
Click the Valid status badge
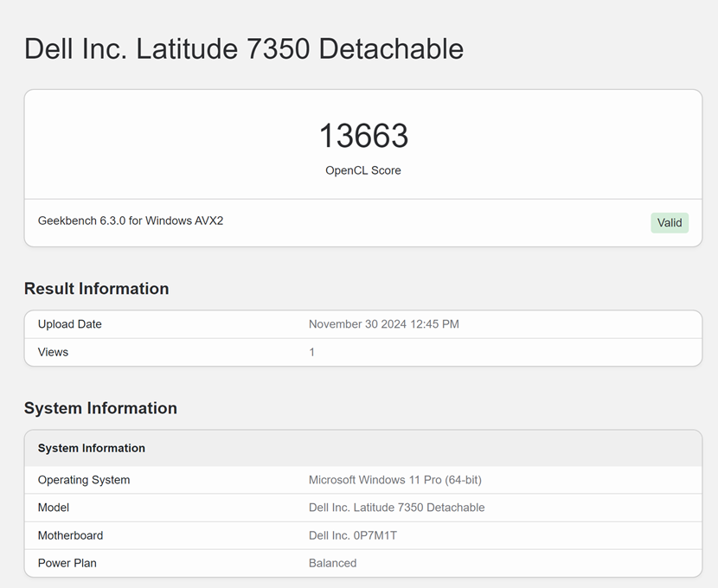point(670,222)
